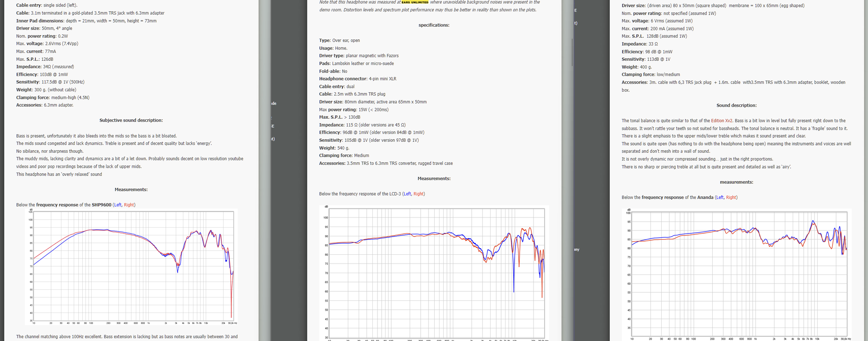
Task: Click 'Impedance: 33 Ω' line
Action: coord(640,44)
